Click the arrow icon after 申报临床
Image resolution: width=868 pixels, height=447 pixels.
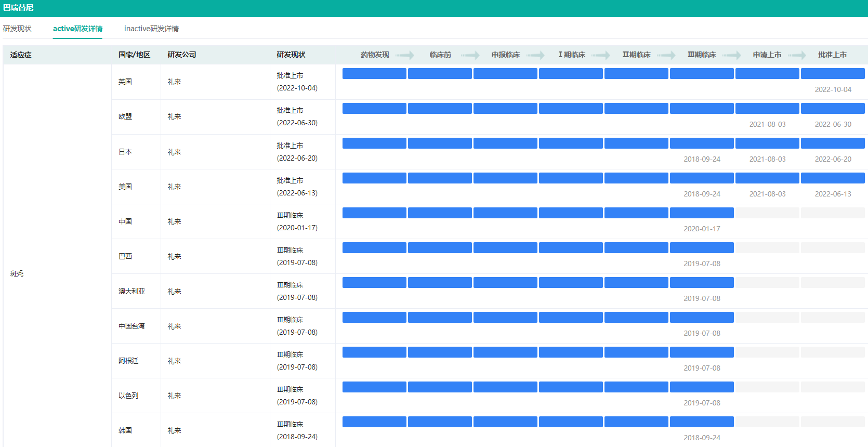[535, 55]
